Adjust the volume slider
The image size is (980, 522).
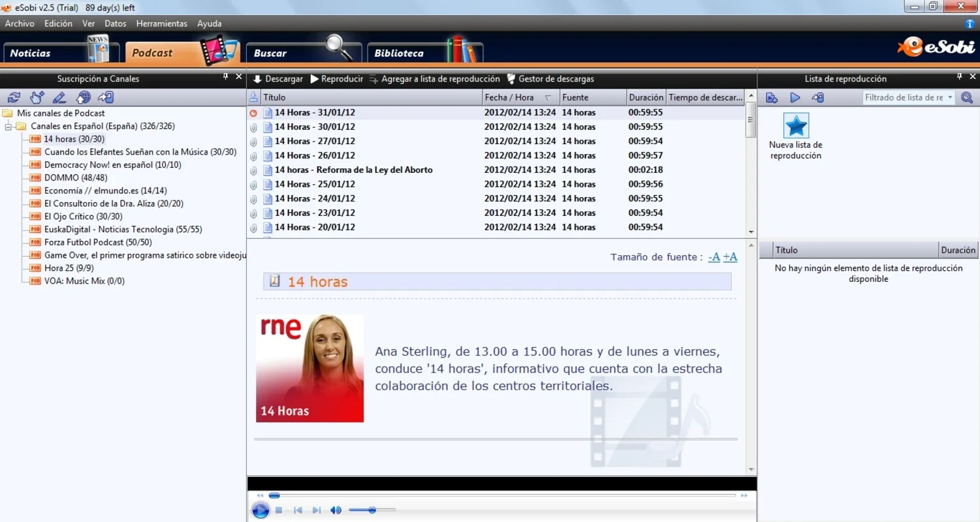371,510
